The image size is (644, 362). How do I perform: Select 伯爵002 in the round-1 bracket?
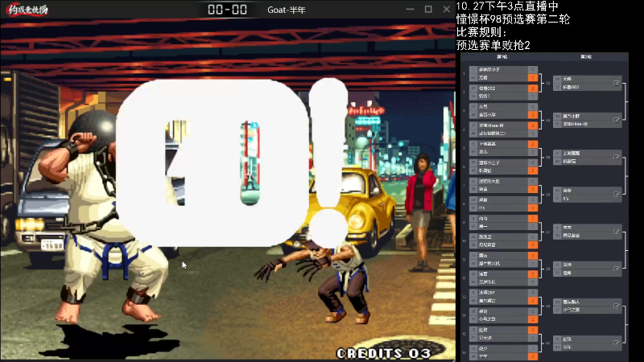pos(487,88)
